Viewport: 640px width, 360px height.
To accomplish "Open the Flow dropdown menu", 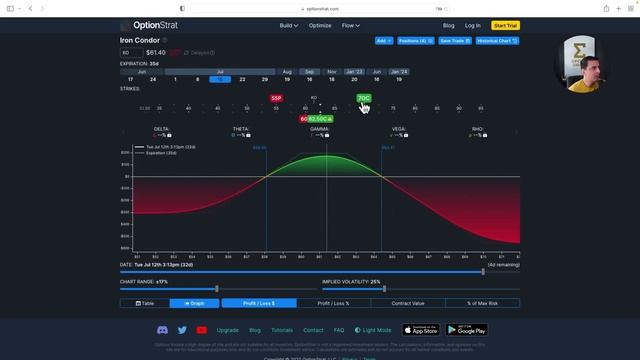I will 351,25.
